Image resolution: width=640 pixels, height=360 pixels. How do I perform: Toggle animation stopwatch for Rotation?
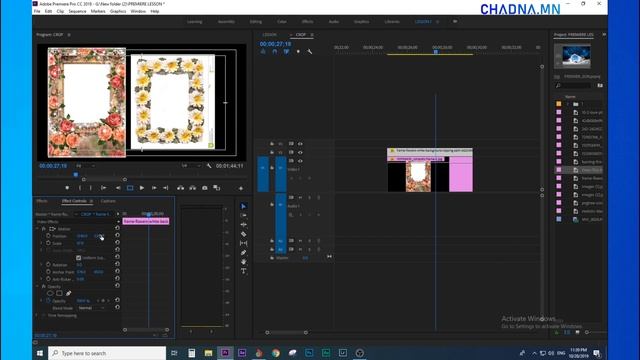coord(48,264)
